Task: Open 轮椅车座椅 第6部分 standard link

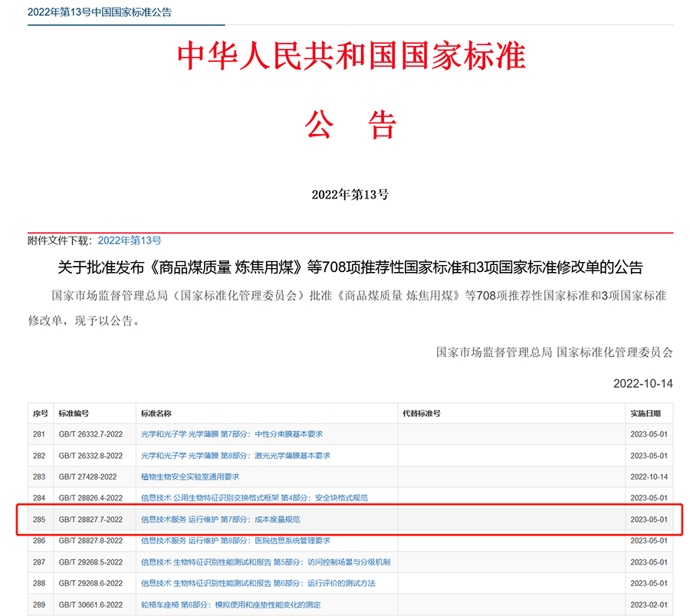Action: point(231,605)
